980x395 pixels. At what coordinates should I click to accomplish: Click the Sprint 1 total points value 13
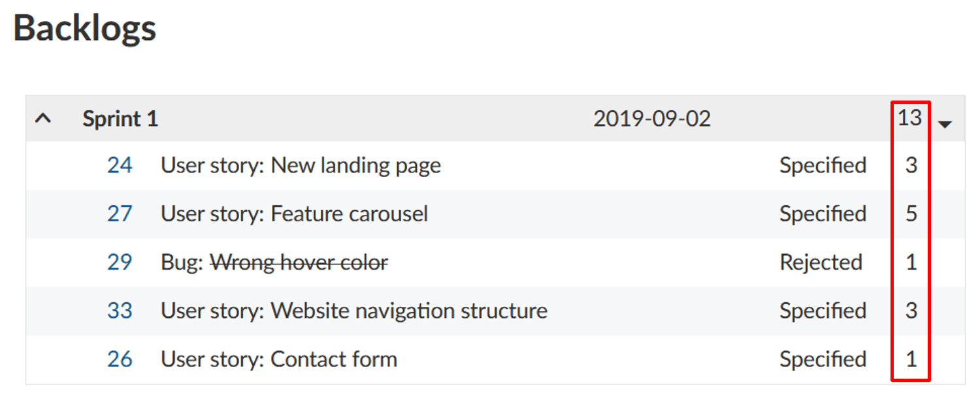[x=911, y=119]
